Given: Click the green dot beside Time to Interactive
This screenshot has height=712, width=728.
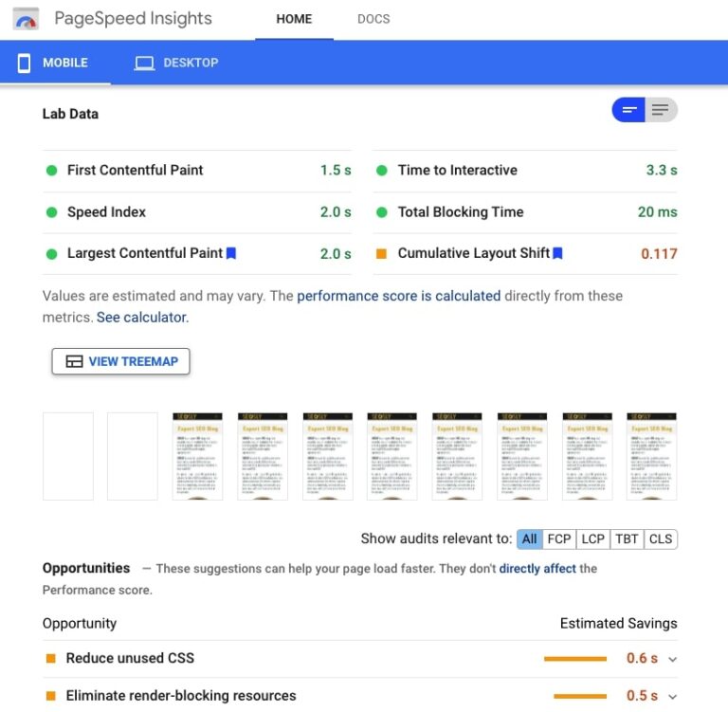Looking at the screenshot, I should (382, 171).
